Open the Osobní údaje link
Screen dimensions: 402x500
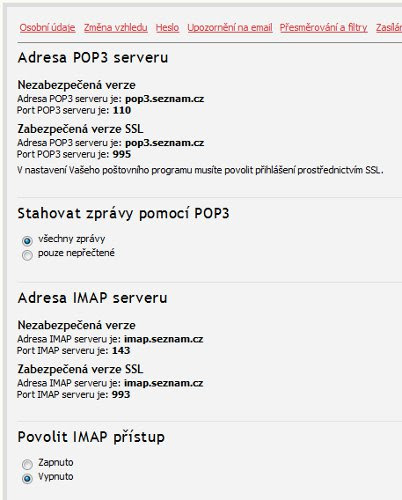point(47,28)
